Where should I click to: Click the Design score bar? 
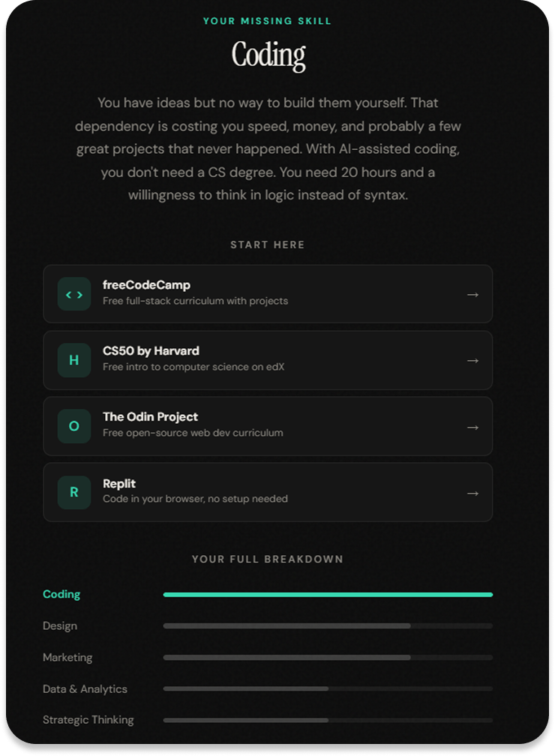click(328, 625)
